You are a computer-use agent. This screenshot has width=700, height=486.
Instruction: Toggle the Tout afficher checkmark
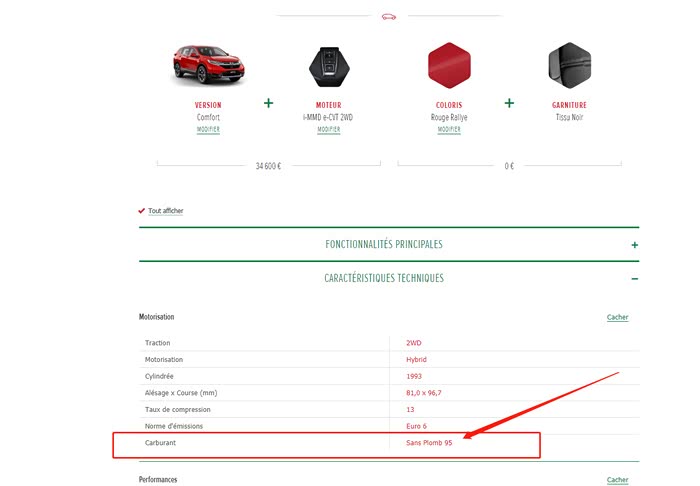142,211
